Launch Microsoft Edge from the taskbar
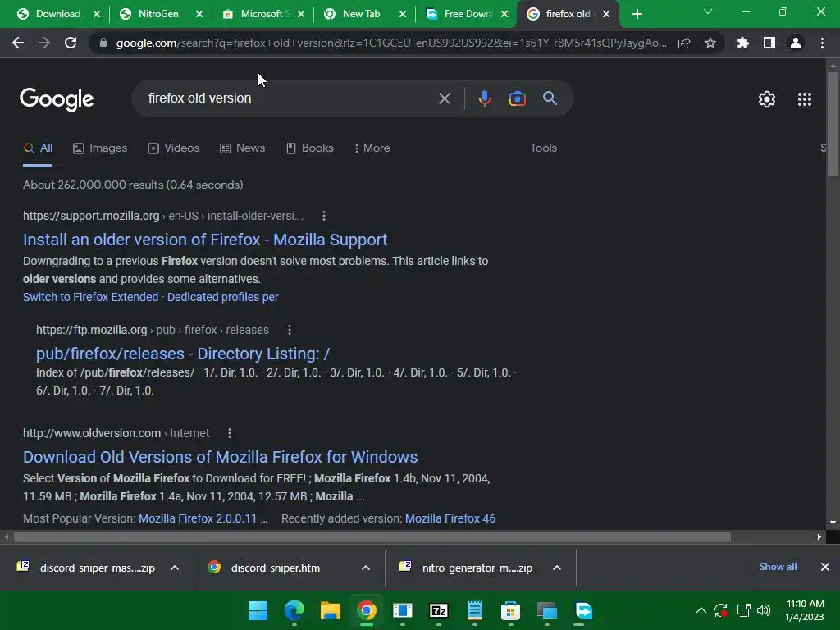The width and height of the screenshot is (840, 630). coord(294,610)
